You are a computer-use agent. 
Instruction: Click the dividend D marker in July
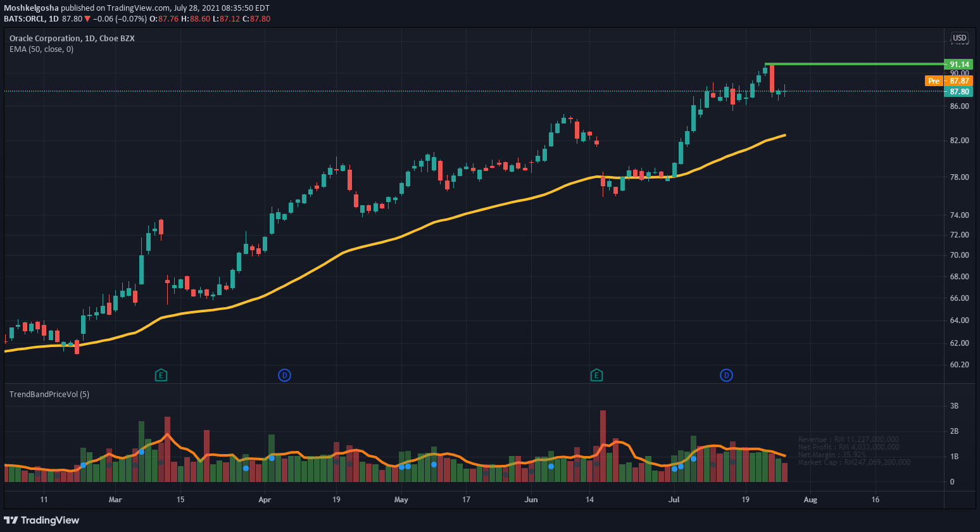[x=726, y=376]
